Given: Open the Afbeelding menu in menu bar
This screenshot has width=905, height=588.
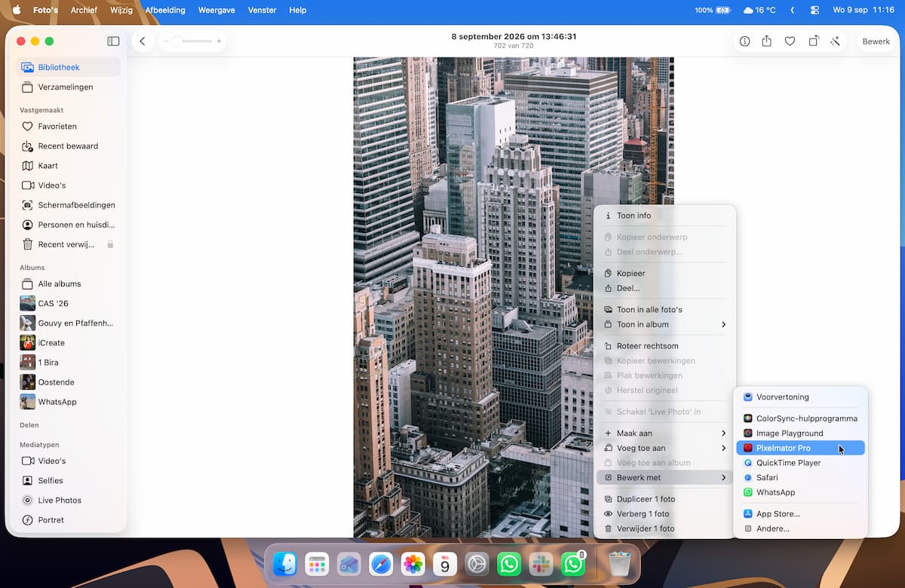Looking at the screenshot, I should pyautogui.click(x=165, y=10).
